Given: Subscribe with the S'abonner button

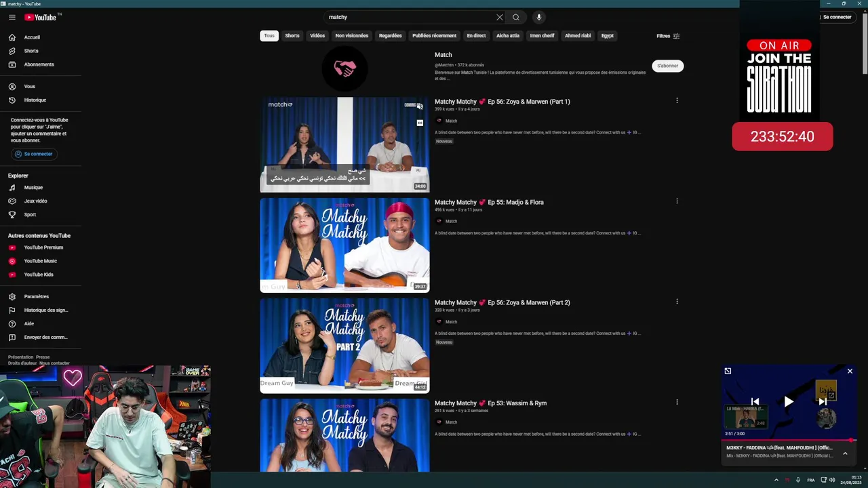Looking at the screenshot, I should tap(668, 66).
